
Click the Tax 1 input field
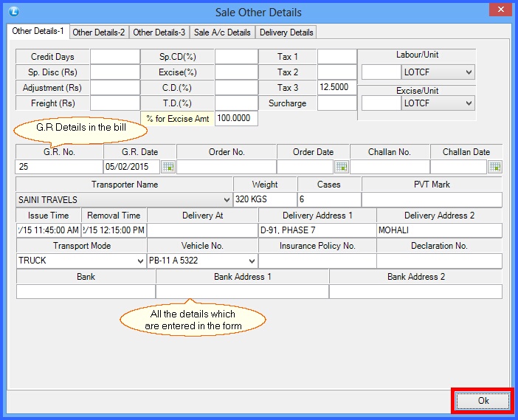tap(337, 57)
